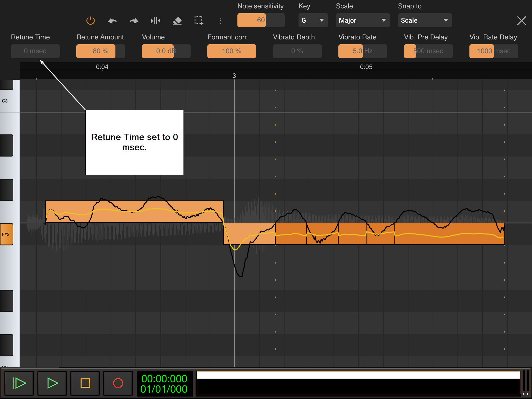Click the green time counter display

(x=164, y=383)
